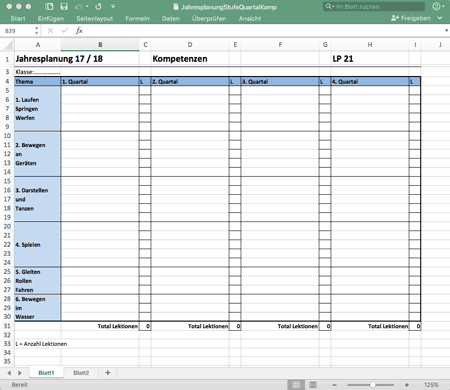Viewport: 450px width, 390px height.
Task: Click the zoom in plus button
Action: tap(407, 385)
